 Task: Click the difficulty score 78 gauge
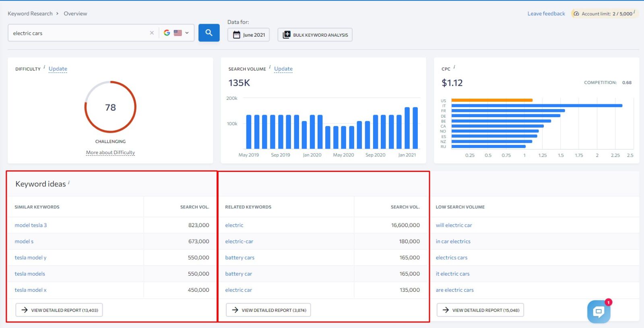pyautogui.click(x=110, y=107)
